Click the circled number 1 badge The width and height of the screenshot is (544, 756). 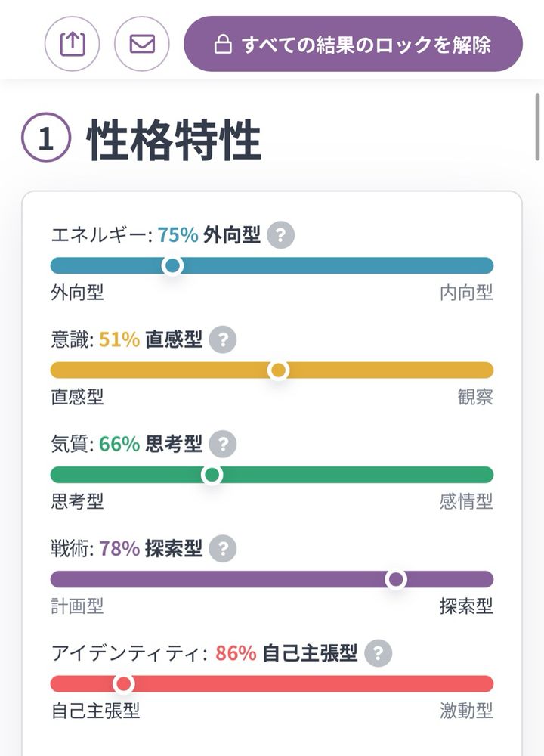click(46, 141)
